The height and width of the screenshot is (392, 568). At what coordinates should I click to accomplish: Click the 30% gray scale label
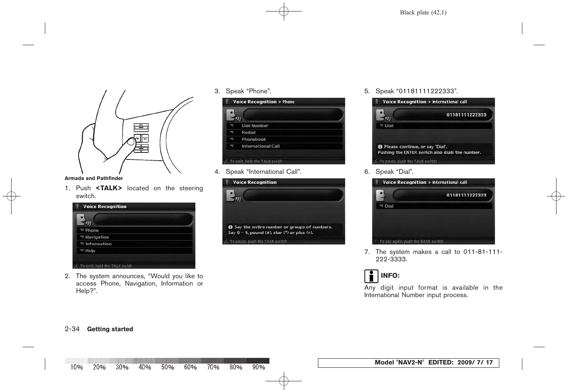point(122,367)
